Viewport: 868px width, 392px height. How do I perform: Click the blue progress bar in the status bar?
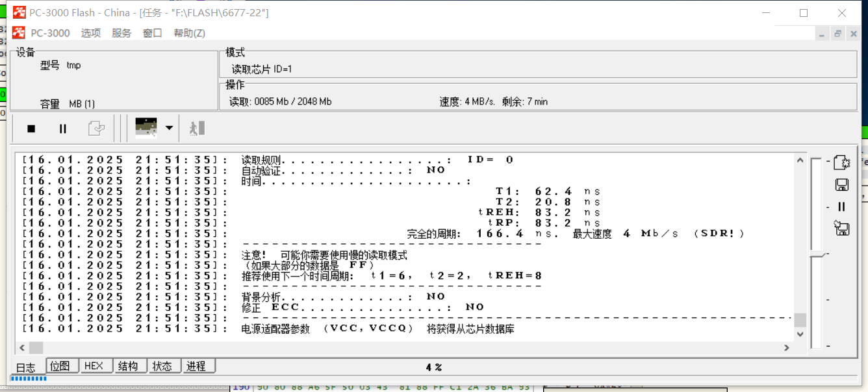(29, 378)
